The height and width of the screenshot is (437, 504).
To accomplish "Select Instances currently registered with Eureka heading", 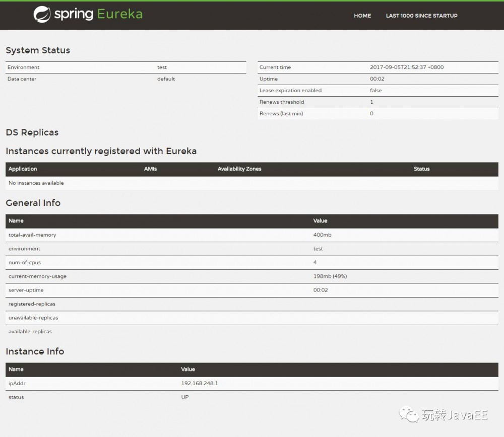I will [x=101, y=151].
